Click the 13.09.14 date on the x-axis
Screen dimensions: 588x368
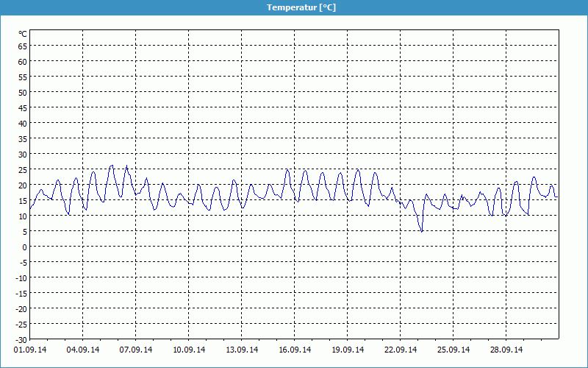tap(242, 350)
